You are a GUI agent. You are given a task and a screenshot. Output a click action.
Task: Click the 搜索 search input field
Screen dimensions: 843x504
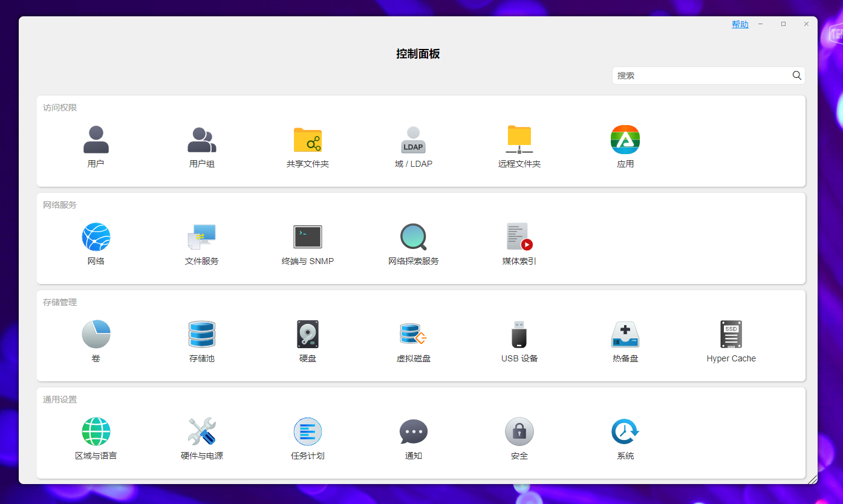click(x=703, y=76)
